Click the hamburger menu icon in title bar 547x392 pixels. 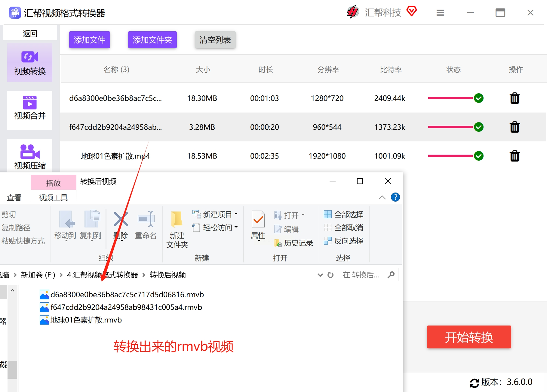440,13
